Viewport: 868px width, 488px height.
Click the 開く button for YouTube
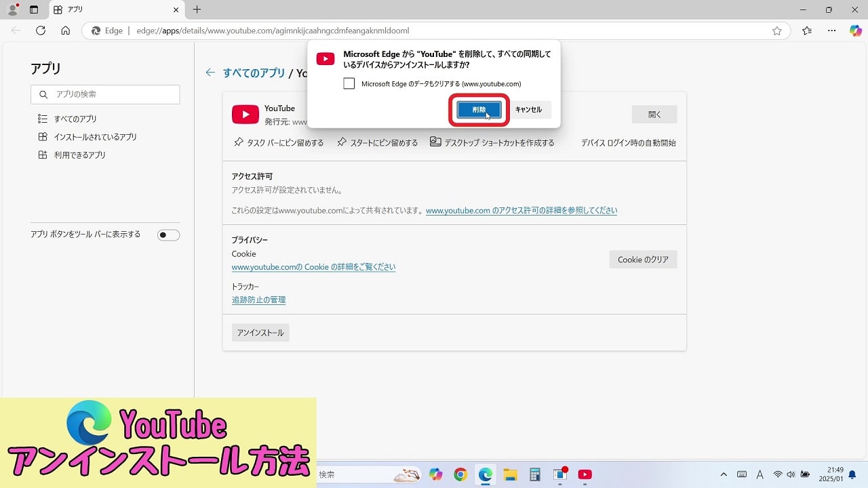[x=654, y=115]
